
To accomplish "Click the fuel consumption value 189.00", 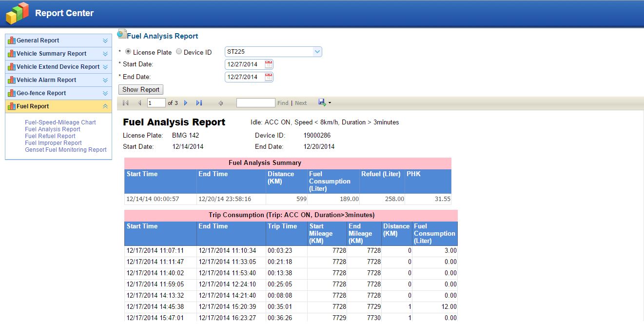I will click(x=350, y=199).
